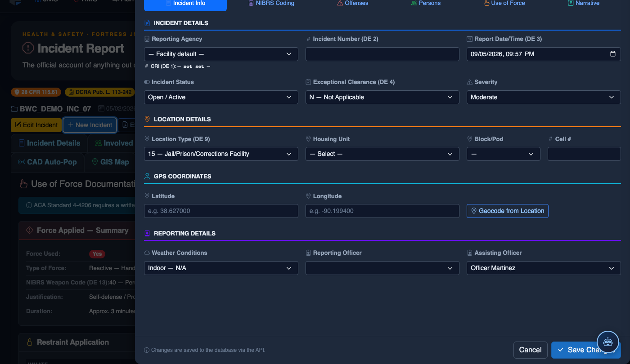Click the Latitude input field
630x364 pixels.
point(221,211)
